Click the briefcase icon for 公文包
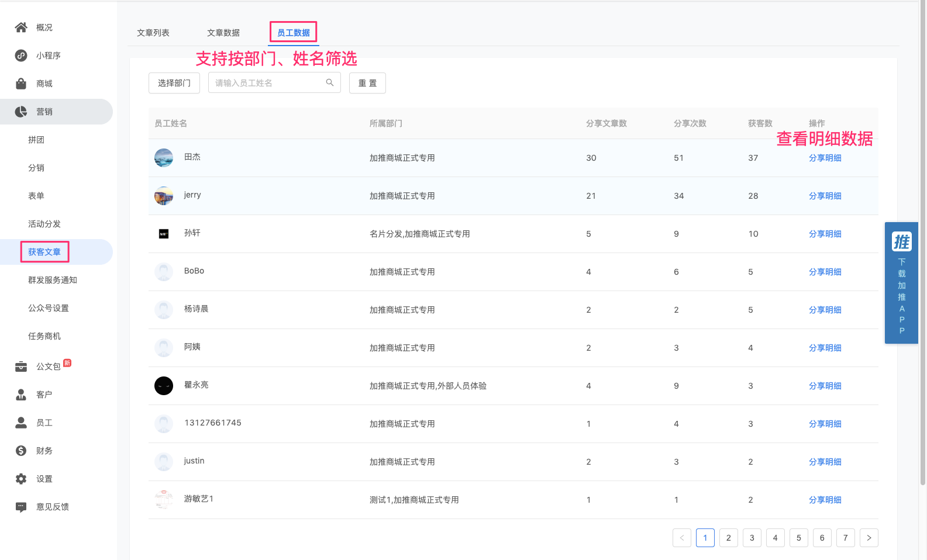 pyautogui.click(x=21, y=367)
